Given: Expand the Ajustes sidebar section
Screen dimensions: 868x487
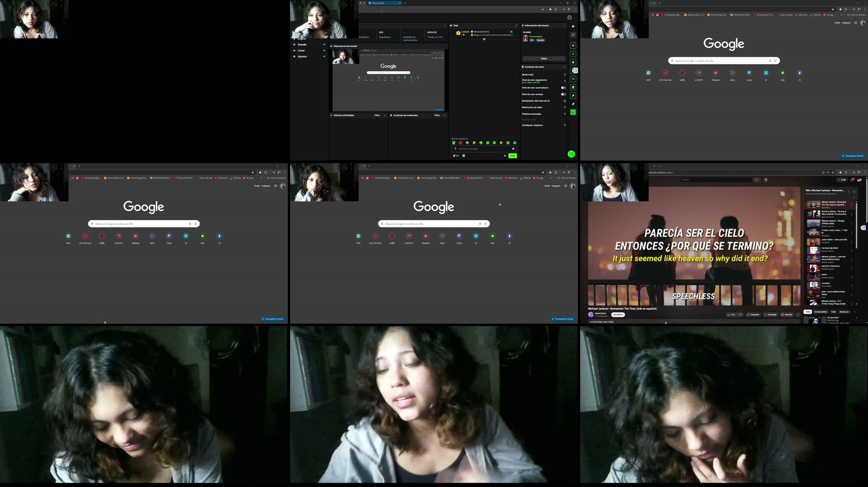Looking at the screenshot, I should point(324,57).
